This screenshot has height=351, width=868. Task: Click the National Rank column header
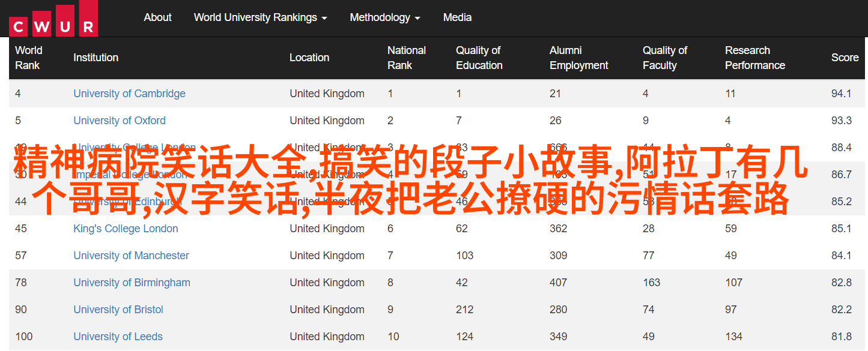(406, 58)
